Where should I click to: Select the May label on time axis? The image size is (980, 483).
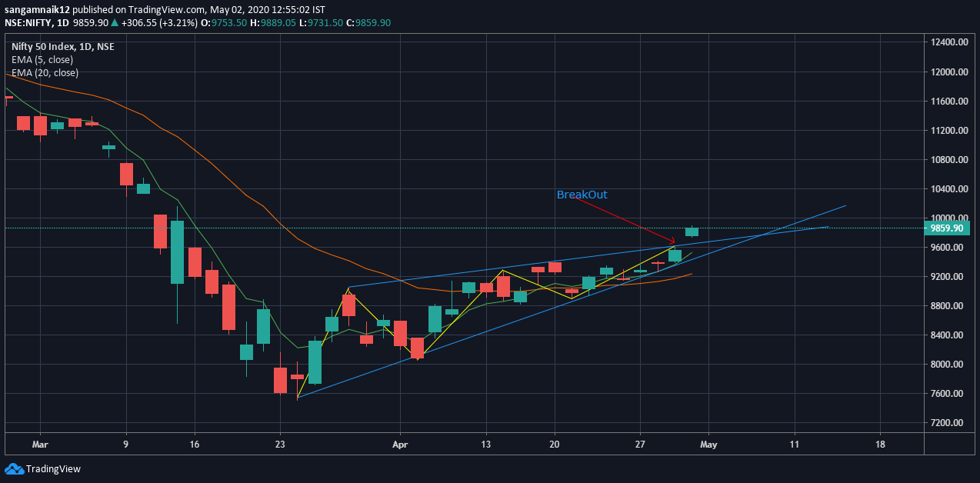pyautogui.click(x=708, y=445)
